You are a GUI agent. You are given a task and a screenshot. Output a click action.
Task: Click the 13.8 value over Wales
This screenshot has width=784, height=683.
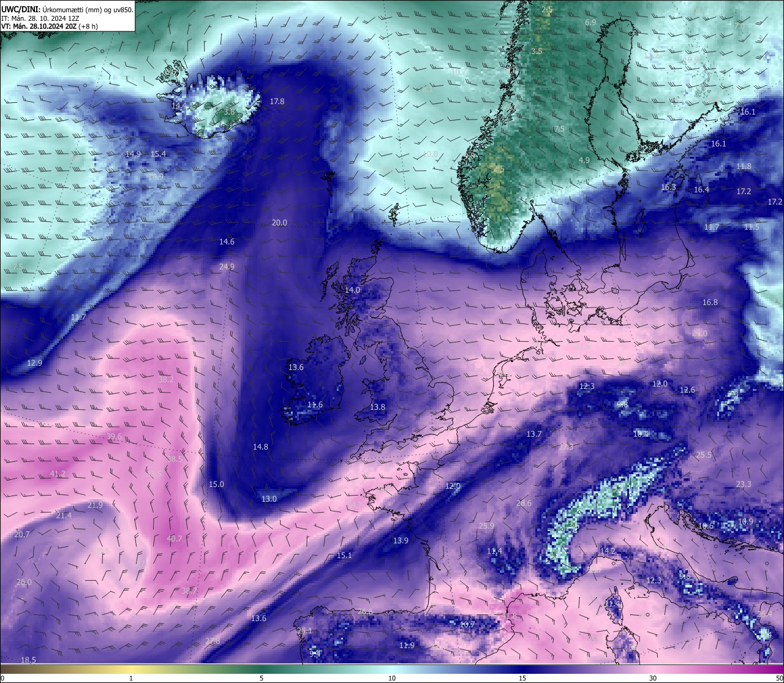377,407
